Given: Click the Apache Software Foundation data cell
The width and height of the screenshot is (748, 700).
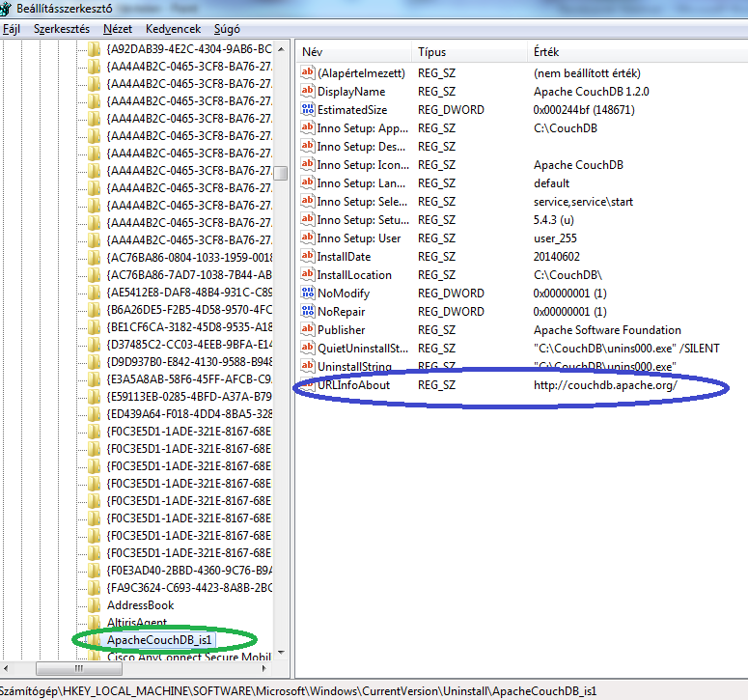Looking at the screenshot, I should pos(607,329).
